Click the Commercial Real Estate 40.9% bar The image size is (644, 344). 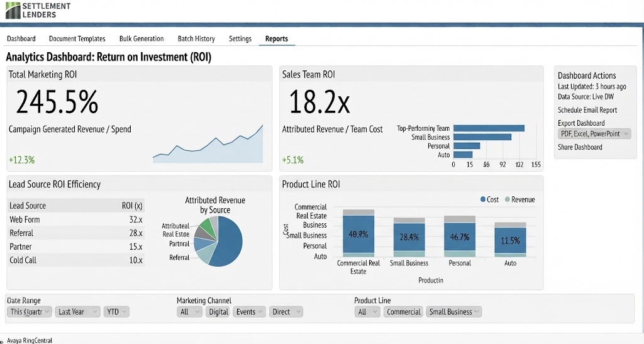point(358,234)
